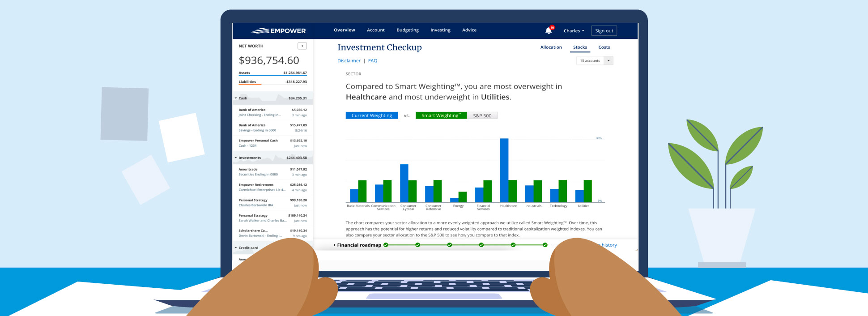Open the Advice menu

[x=469, y=30]
